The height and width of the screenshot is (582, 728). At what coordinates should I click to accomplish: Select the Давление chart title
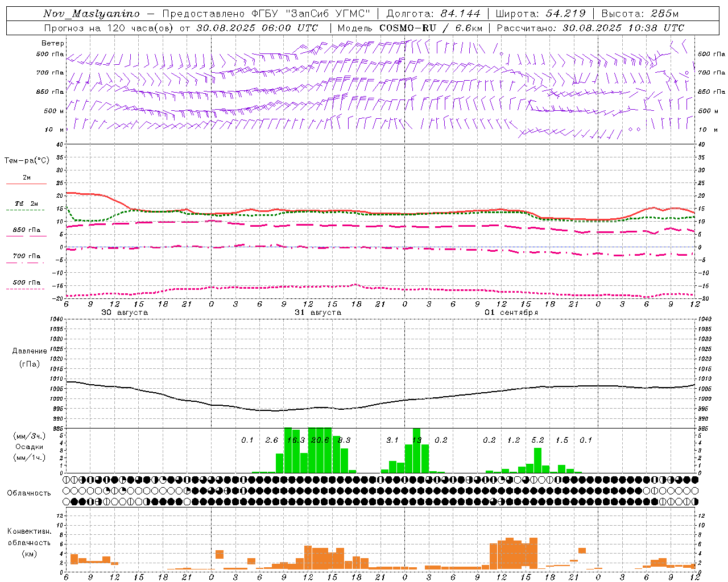[30, 351]
